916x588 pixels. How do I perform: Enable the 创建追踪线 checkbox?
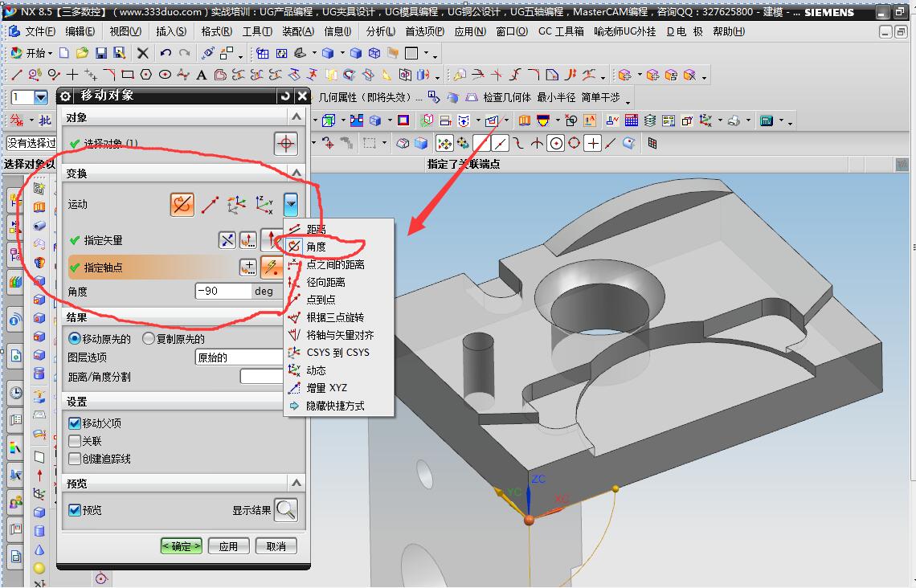coord(74,459)
